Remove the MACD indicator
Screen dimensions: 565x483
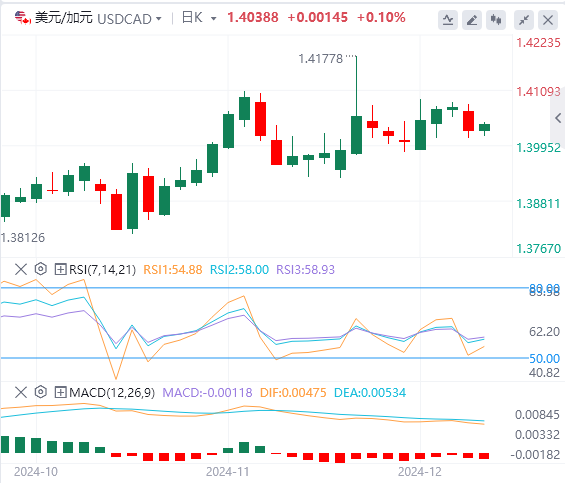pos(21,392)
